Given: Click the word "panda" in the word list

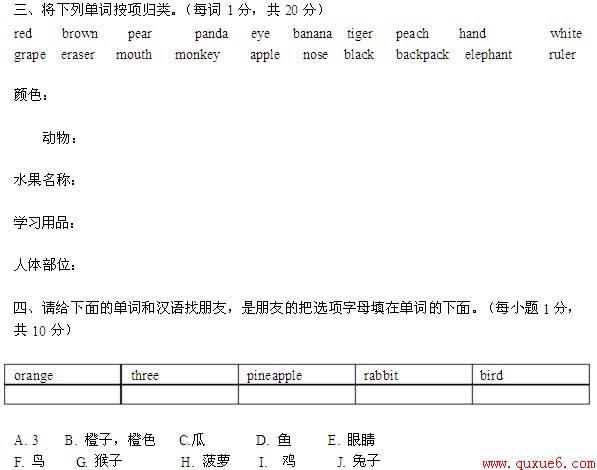Looking at the screenshot, I should (x=211, y=34).
